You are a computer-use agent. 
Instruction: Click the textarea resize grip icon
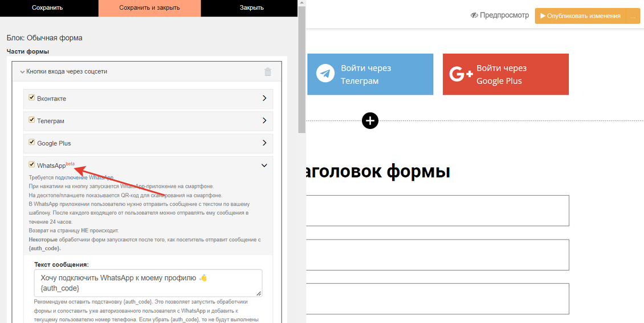259,293
